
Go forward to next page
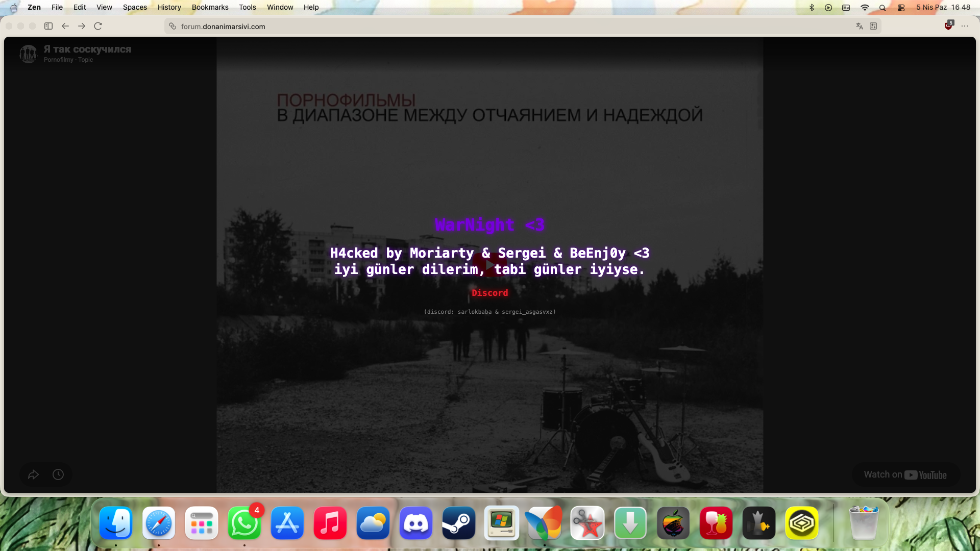(x=82, y=26)
